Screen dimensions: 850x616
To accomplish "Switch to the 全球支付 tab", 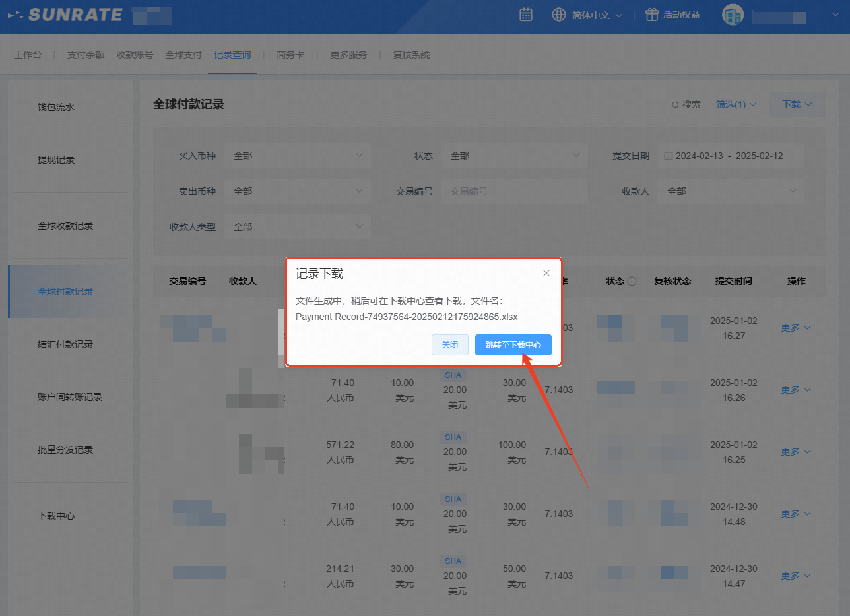I will pos(183,55).
